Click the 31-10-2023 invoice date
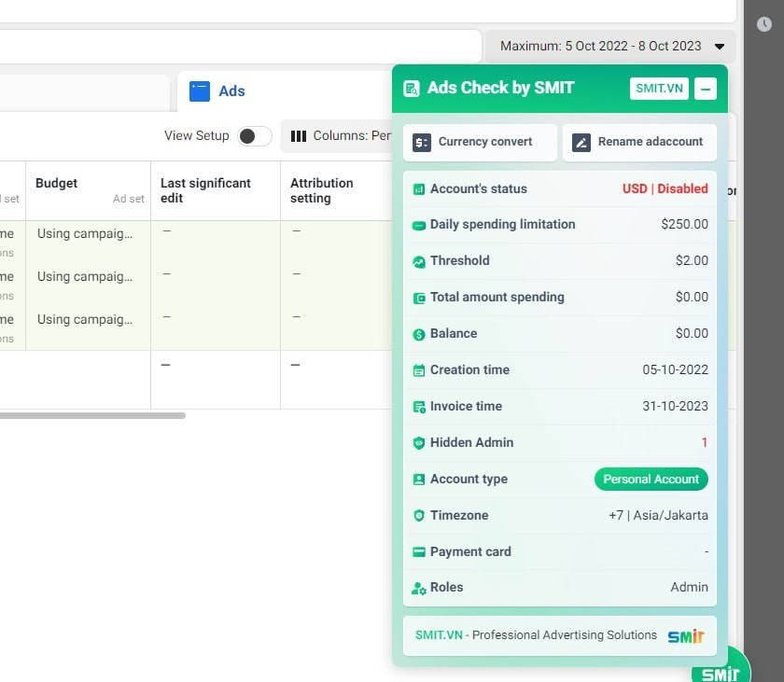 (x=675, y=406)
